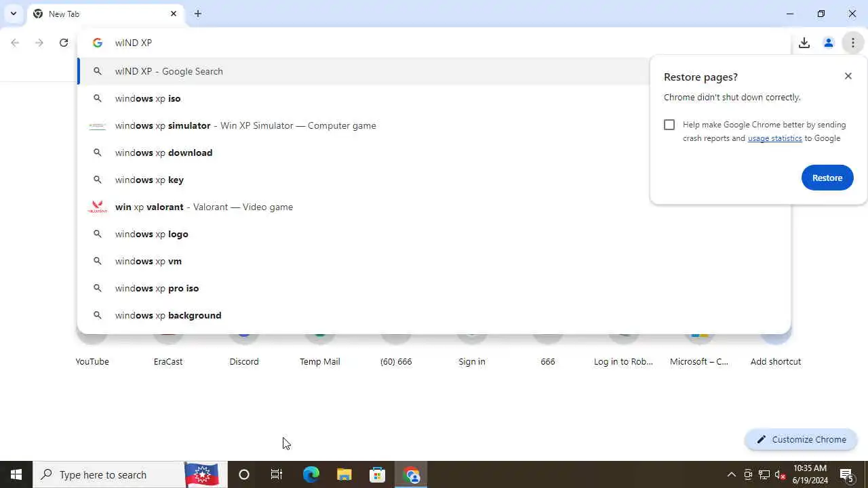Reload the page

click(64, 43)
